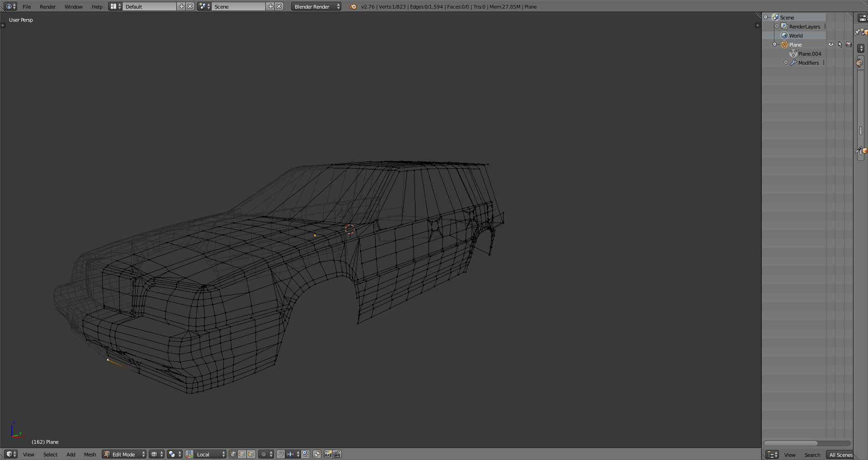Switch to face select mode icon
The width and height of the screenshot is (868, 460).
tap(251, 454)
